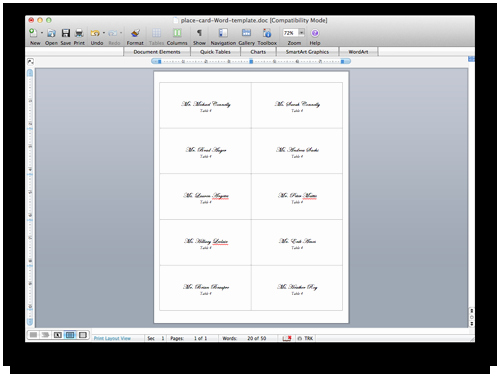Click Table # under Michael Connolly

[206, 111]
